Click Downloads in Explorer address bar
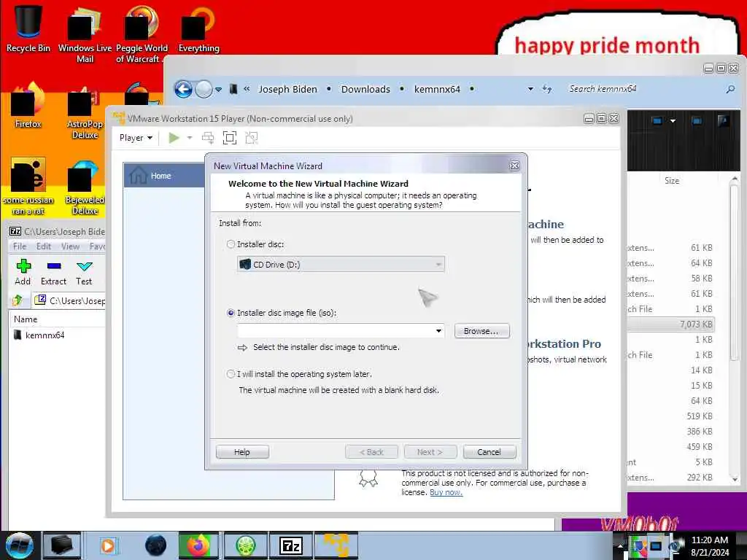The height and width of the screenshot is (560, 747). [365, 89]
